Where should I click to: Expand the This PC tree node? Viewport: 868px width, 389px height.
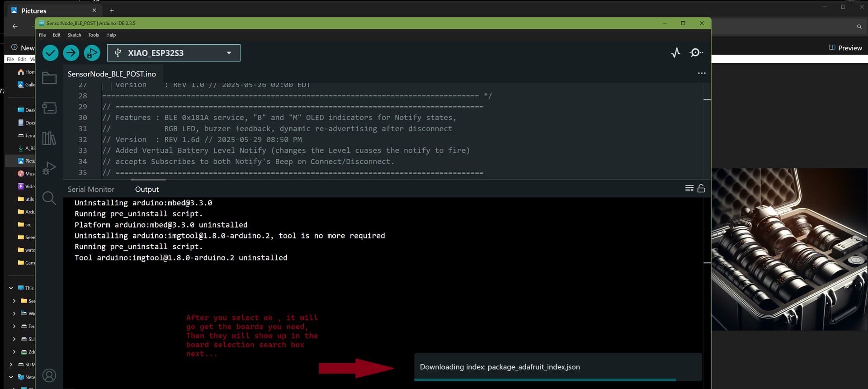11,288
